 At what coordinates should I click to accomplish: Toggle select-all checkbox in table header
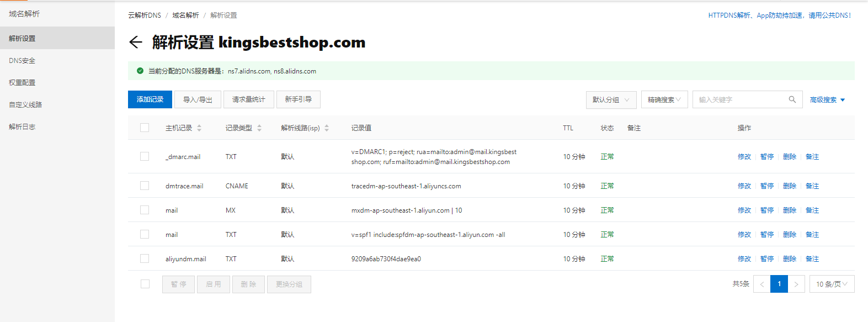tap(145, 128)
